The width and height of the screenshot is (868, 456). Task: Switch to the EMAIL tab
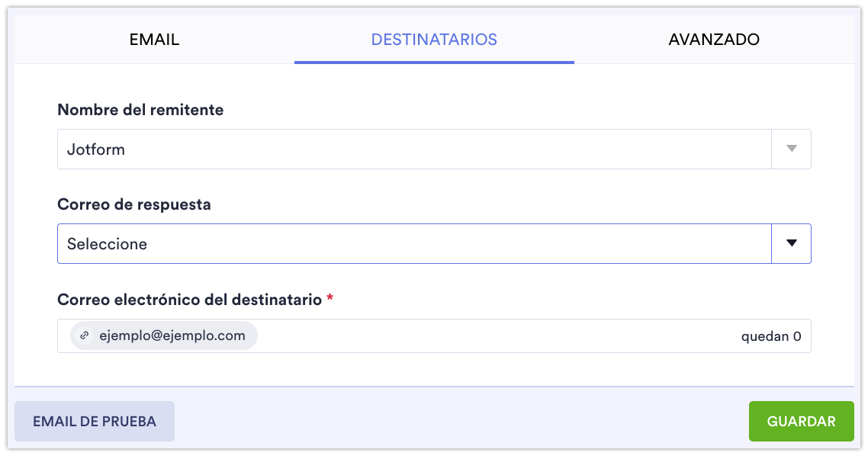[154, 40]
